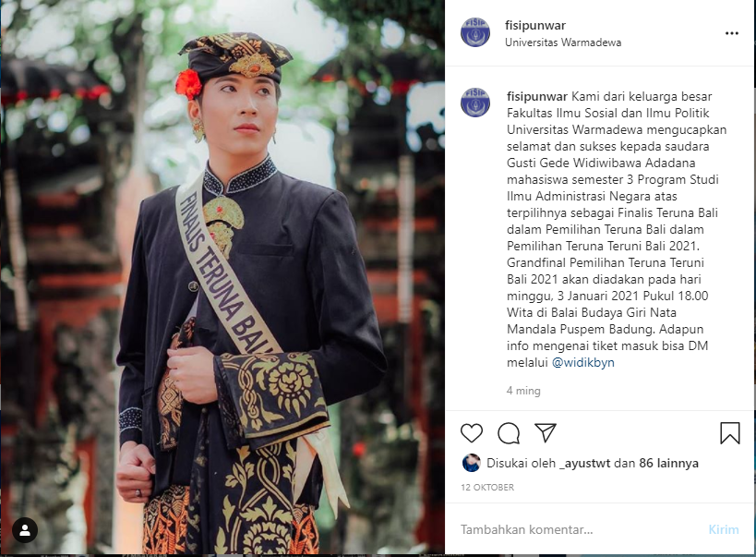The width and height of the screenshot is (756, 557).
Task: Open comments via the speech bubble icon
Action: coord(509,432)
